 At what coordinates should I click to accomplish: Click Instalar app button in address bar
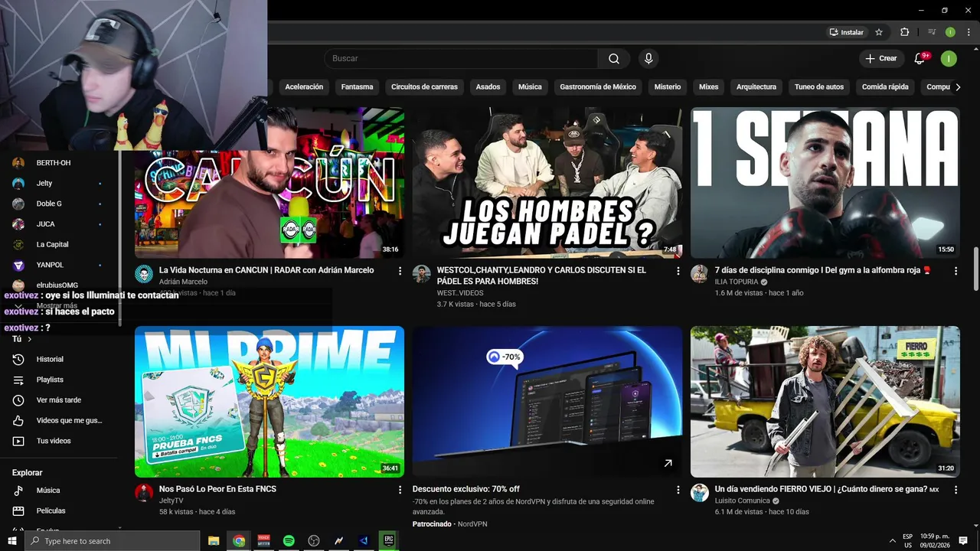pyautogui.click(x=846, y=32)
